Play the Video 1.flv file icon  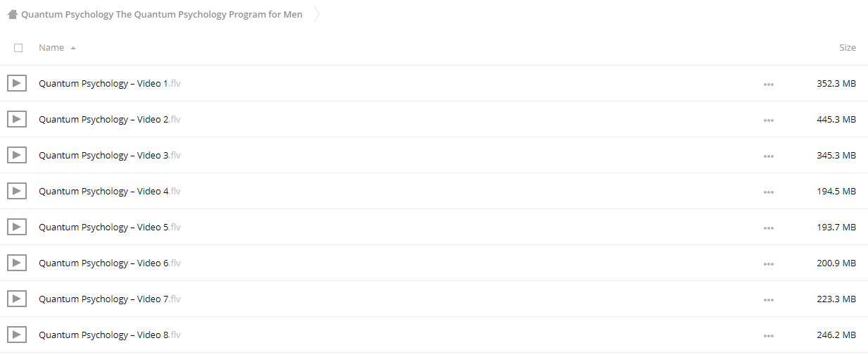point(17,83)
